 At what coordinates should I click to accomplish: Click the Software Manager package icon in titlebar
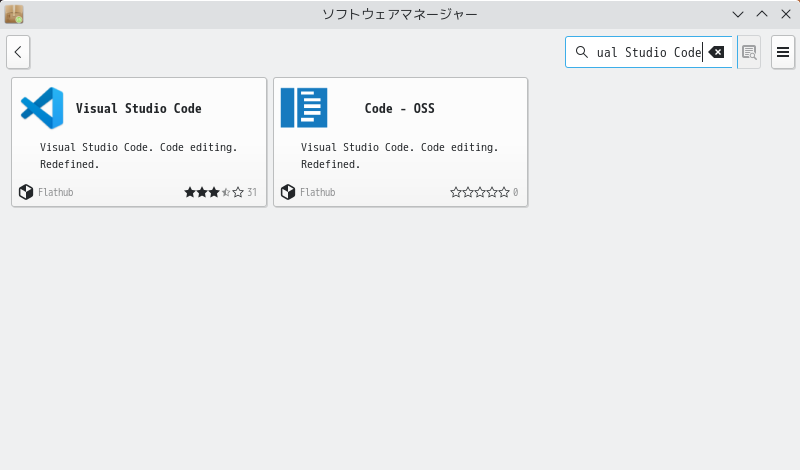(14, 14)
